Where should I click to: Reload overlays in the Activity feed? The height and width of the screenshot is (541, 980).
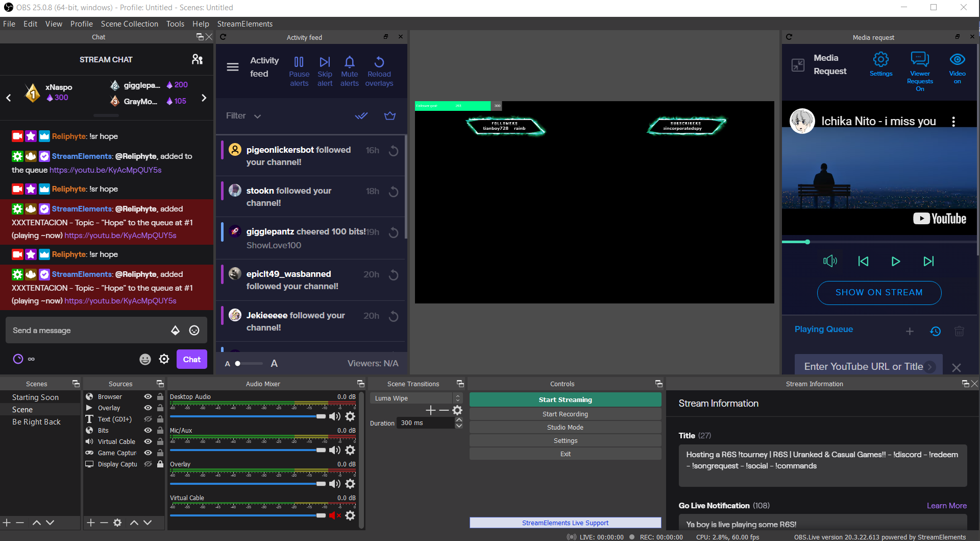pyautogui.click(x=379, y=71)
